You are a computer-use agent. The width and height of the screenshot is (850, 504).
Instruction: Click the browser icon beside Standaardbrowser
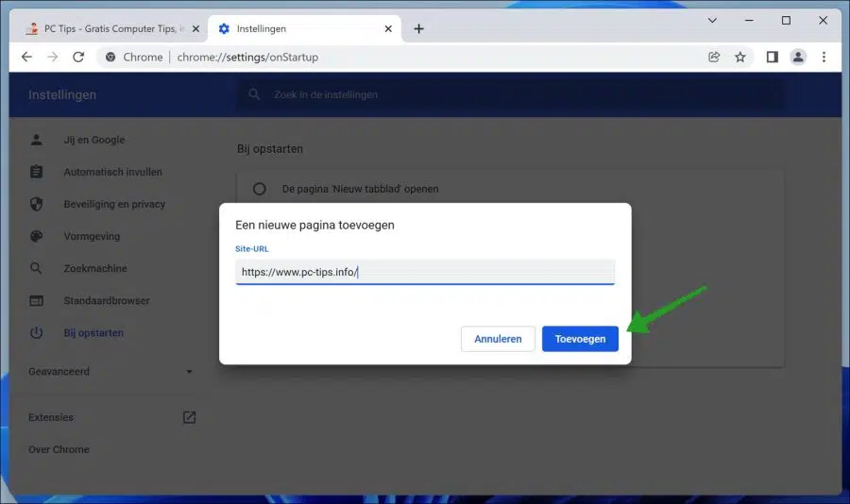pyautogui.click(x=36, y=300)
